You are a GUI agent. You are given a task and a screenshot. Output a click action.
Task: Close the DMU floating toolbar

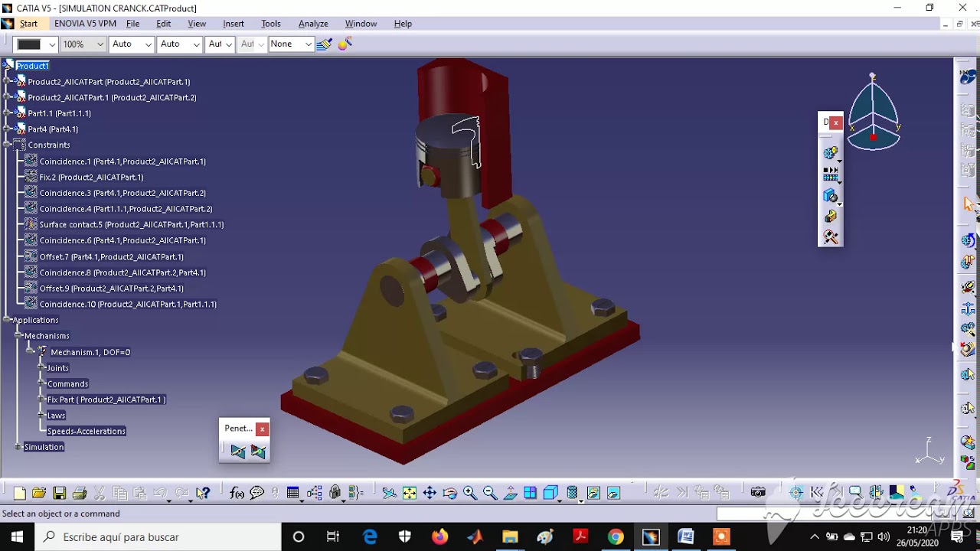[x=836, y=122]
